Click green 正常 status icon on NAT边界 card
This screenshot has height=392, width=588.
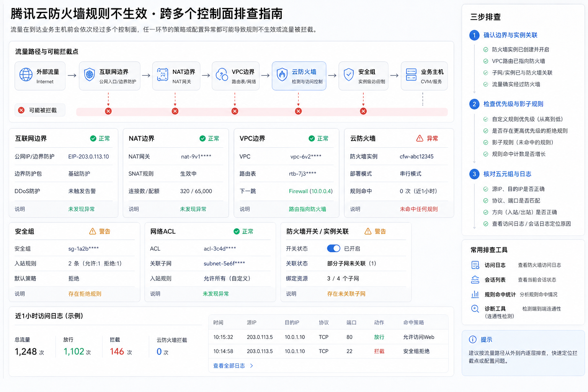tap(203, 139)
